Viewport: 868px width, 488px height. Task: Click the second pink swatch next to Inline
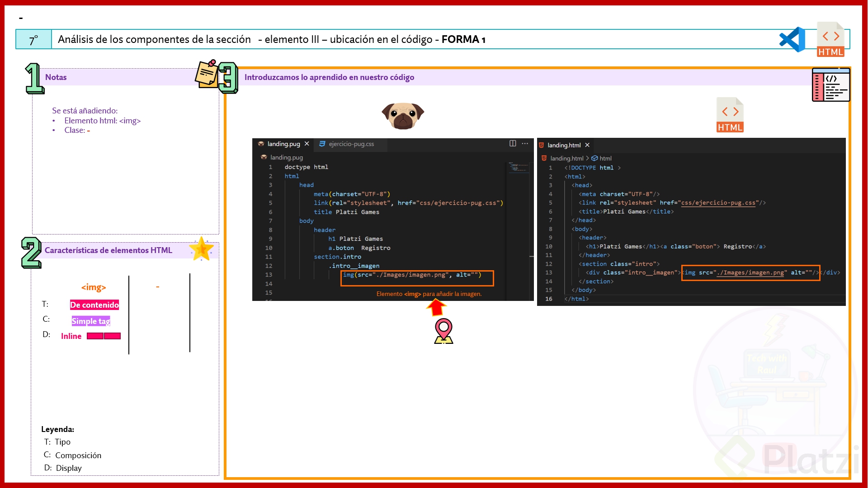(x=112, y=336)
